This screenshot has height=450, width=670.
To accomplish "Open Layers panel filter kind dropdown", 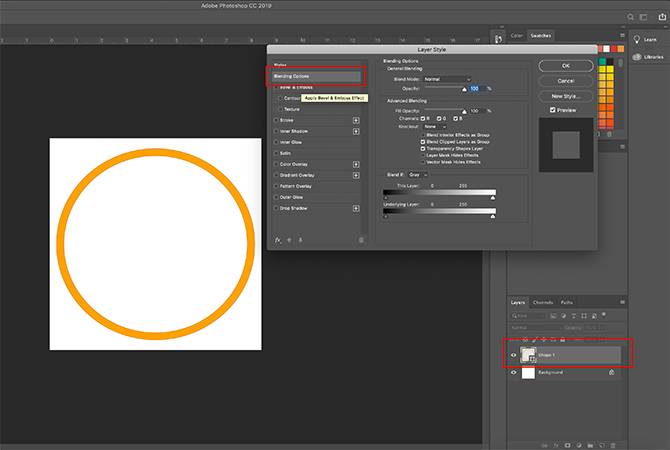I will [x=528, y=316].
